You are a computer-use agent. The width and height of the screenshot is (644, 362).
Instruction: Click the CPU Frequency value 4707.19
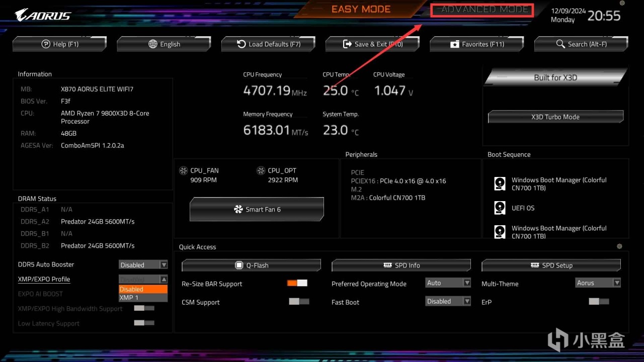click(x=267, y=90)
